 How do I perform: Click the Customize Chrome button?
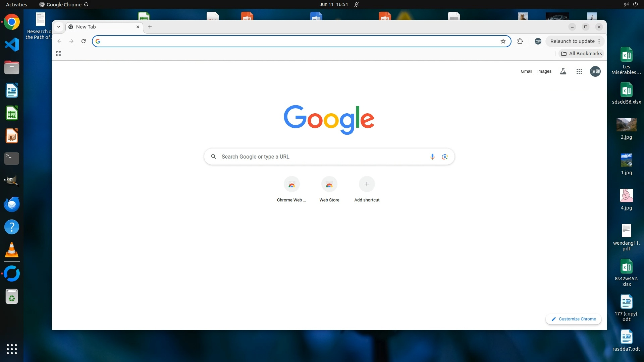point(574,319)
